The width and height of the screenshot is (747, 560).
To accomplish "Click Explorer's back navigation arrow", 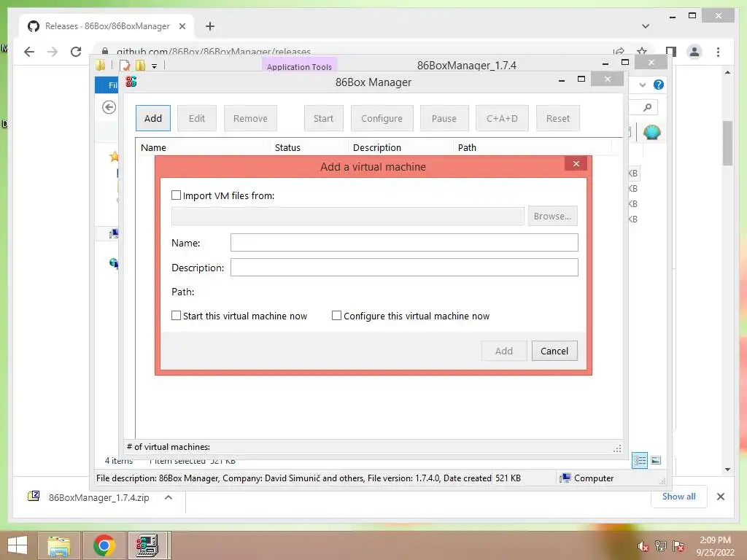I will point(109,107).
